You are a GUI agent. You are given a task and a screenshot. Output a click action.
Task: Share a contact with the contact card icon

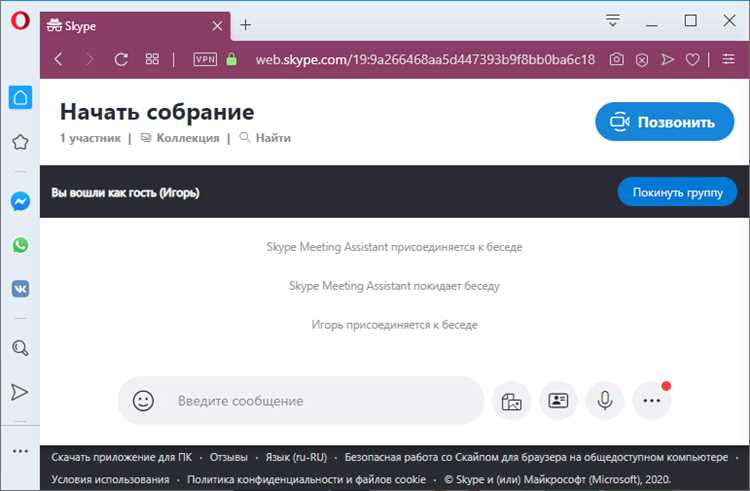click(x=558, y=401)
